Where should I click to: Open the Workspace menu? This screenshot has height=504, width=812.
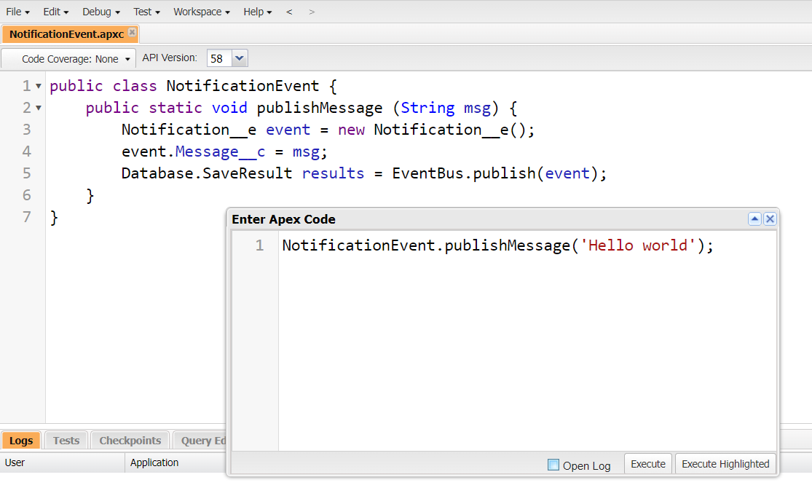click(x=202, y=12)
